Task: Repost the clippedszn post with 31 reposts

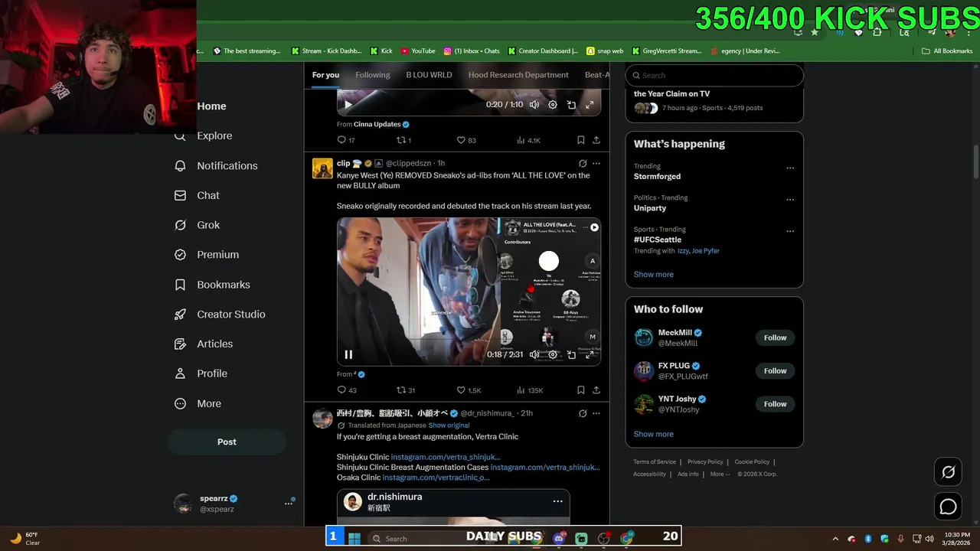Action: tap(406, 390)
